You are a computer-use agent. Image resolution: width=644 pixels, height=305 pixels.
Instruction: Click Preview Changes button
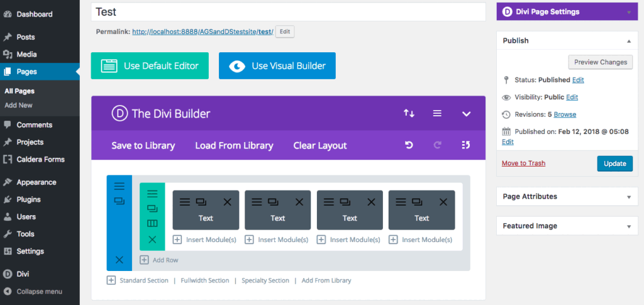tap(601, 62)
